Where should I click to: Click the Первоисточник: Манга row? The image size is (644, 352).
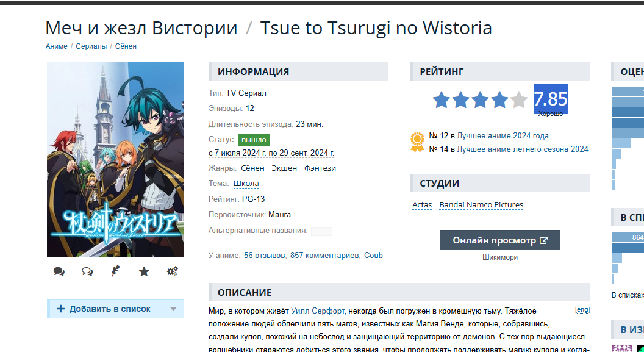(x=249, y=215)
